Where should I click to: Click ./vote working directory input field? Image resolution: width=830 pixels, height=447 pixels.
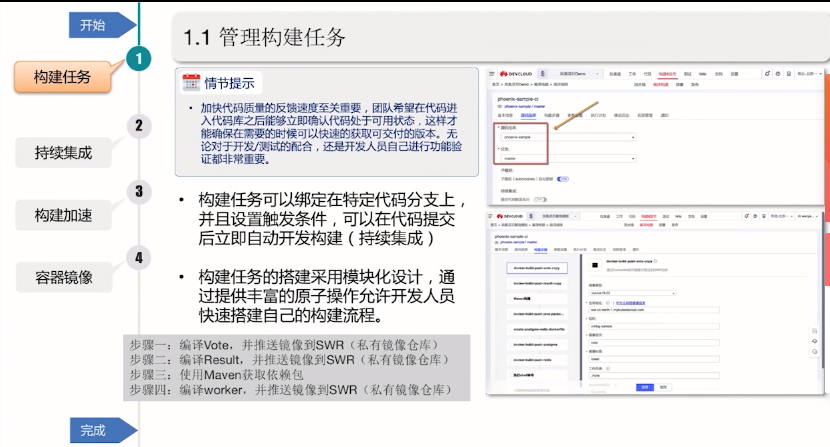654,376
